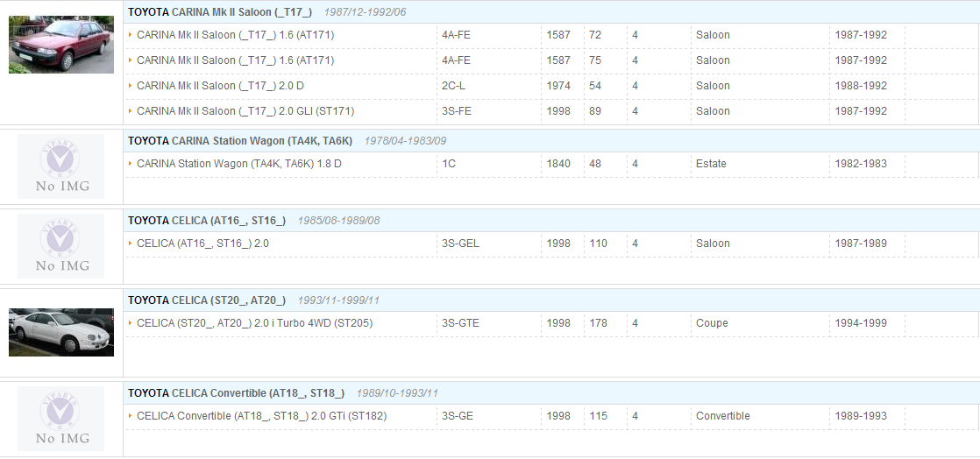The image size is (980, 459).
Task: Open CARINA Mk II Saloon 2.0 GLI (ST171)
Action: 245,111
